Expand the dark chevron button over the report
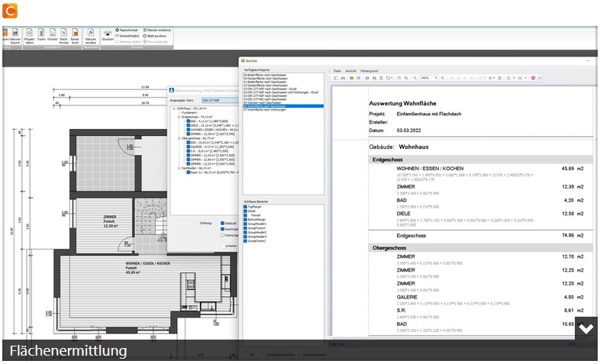The width and height of the screenshot is (600, 364). click(585, 328)
